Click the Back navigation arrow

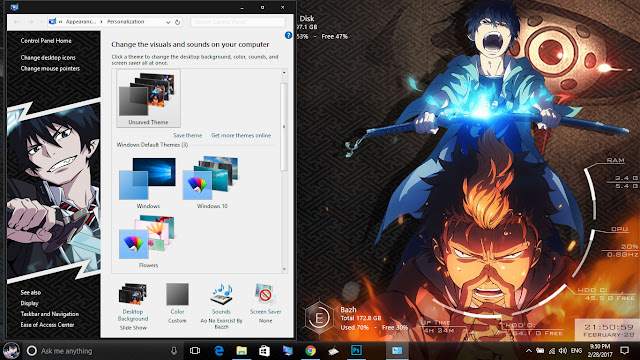click(x=17, y=22)
